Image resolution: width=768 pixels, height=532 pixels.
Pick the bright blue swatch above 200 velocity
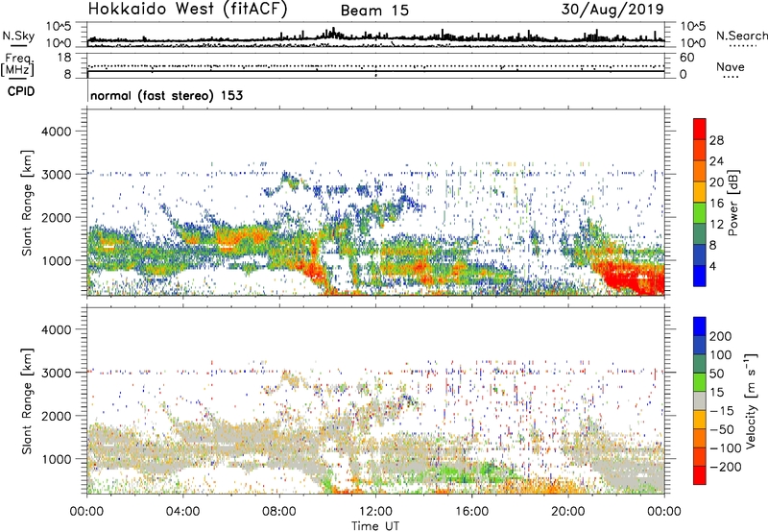coord(700,326)
